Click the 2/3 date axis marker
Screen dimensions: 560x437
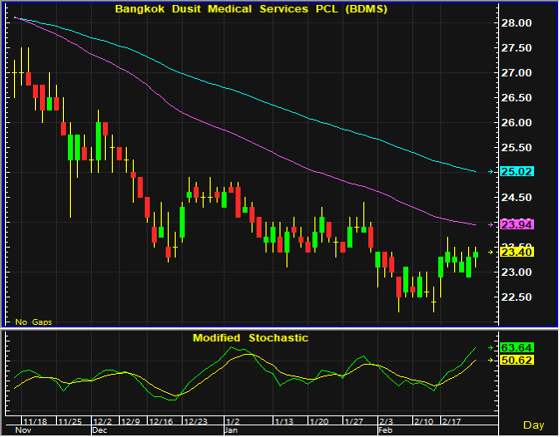[x=386, y=421]
